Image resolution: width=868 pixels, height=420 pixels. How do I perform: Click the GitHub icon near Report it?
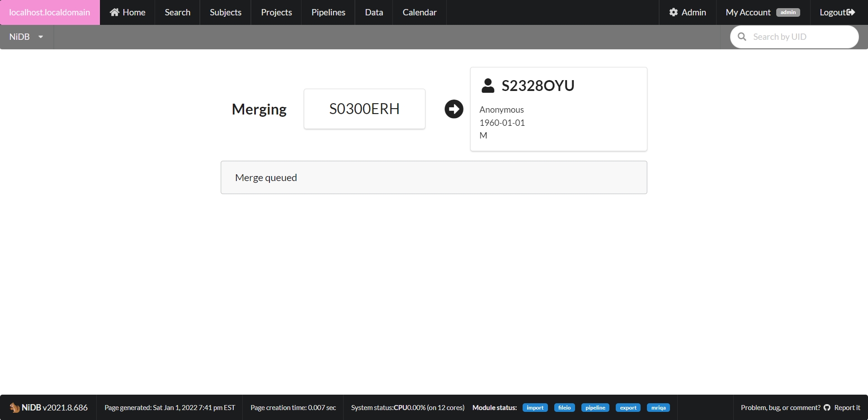(x=827, y=408)
